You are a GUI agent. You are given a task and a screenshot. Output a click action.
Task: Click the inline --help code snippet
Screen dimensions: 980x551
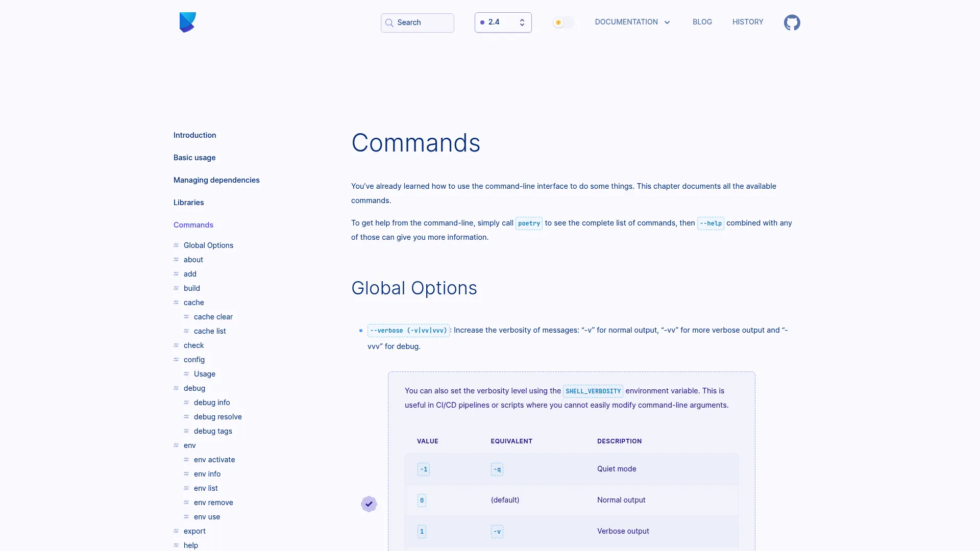[710, 223]
